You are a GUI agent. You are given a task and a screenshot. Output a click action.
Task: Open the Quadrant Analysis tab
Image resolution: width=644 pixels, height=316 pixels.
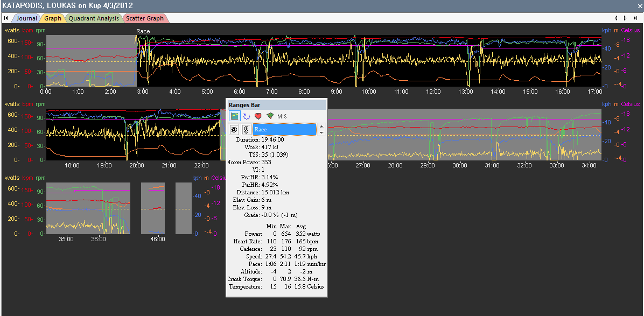tap(94, 18)
